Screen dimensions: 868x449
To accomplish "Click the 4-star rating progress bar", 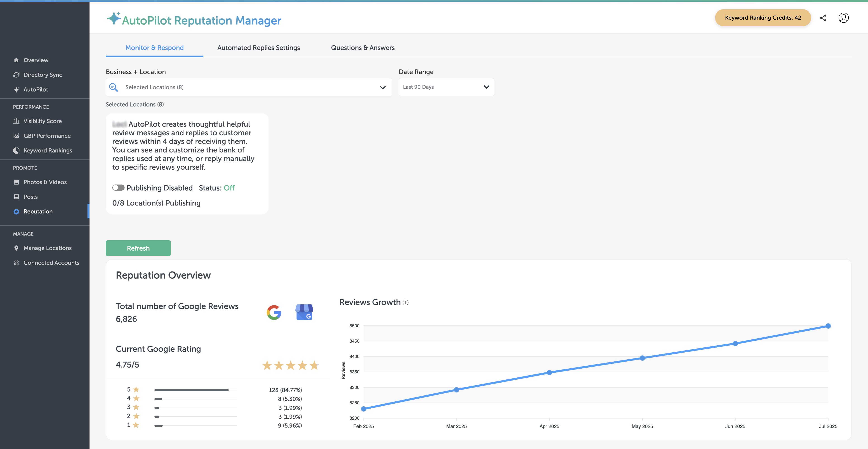I will [196, 399].
